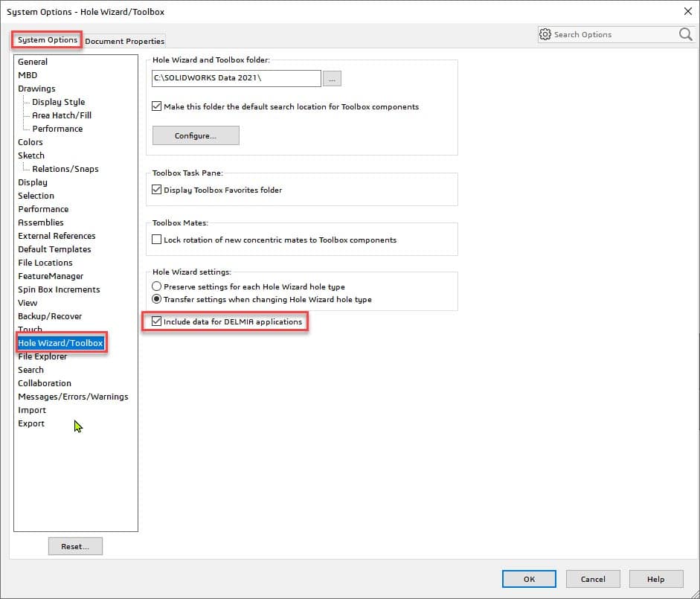Open FeatureManager options
The image size is (700, 599).
point(51,276)
